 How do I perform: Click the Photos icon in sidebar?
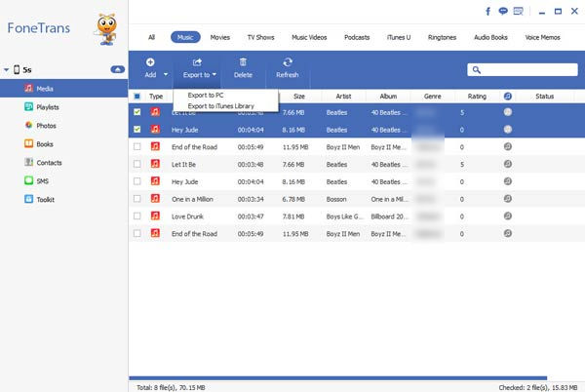tap(28, 126)
